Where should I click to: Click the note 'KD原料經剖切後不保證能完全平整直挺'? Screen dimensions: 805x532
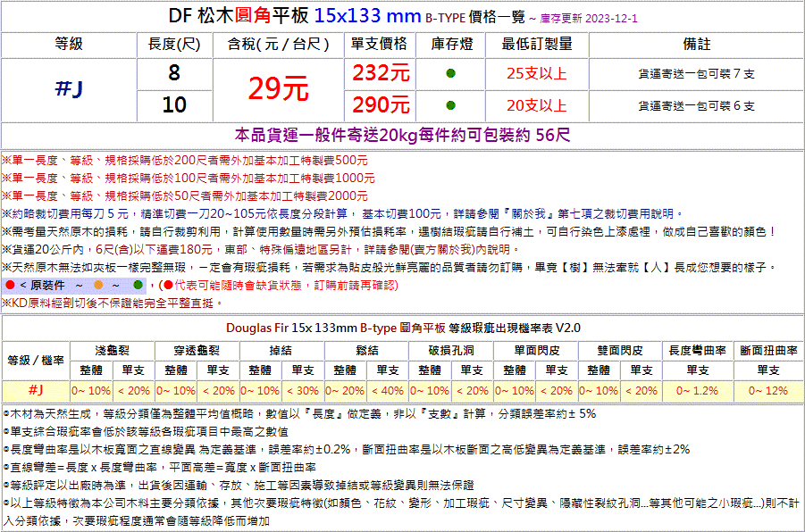pos(113,303)
